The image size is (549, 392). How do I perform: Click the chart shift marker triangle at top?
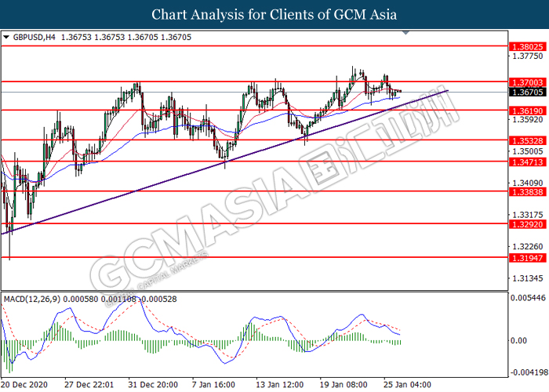405,33
